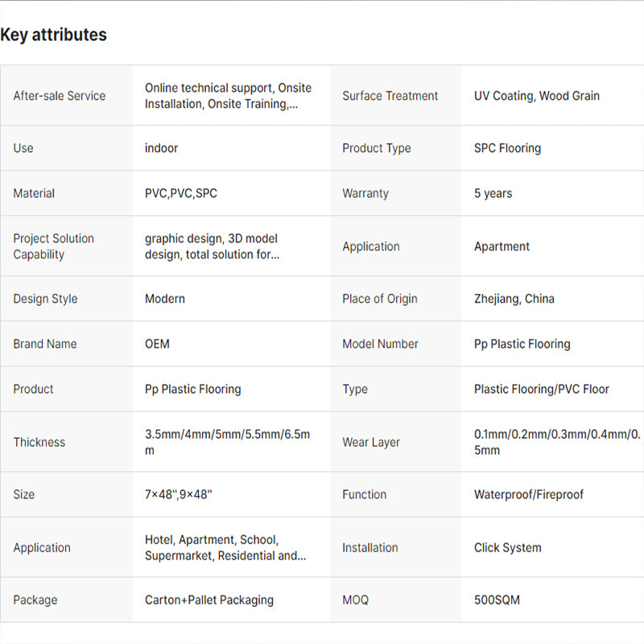644x644 pixels.
Task: Click the Carton+Pallet Packaging value
Action: click(208, 600)
